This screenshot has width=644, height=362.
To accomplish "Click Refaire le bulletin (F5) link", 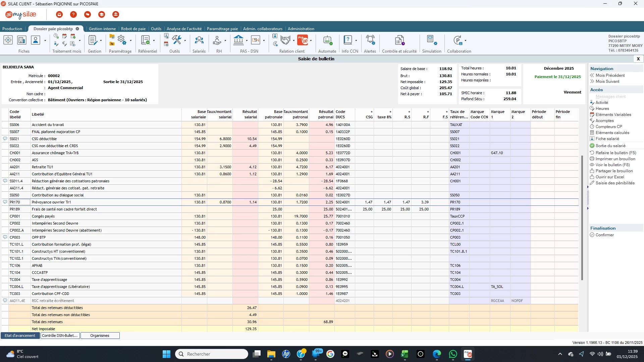I will click(x=615, y=153).
